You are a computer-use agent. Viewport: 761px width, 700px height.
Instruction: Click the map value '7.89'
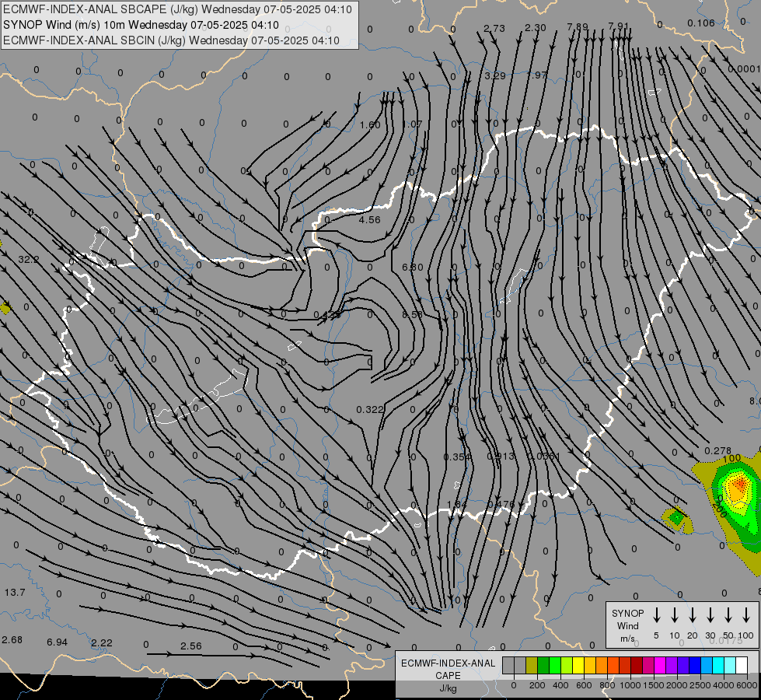click(x=578, y=26)
